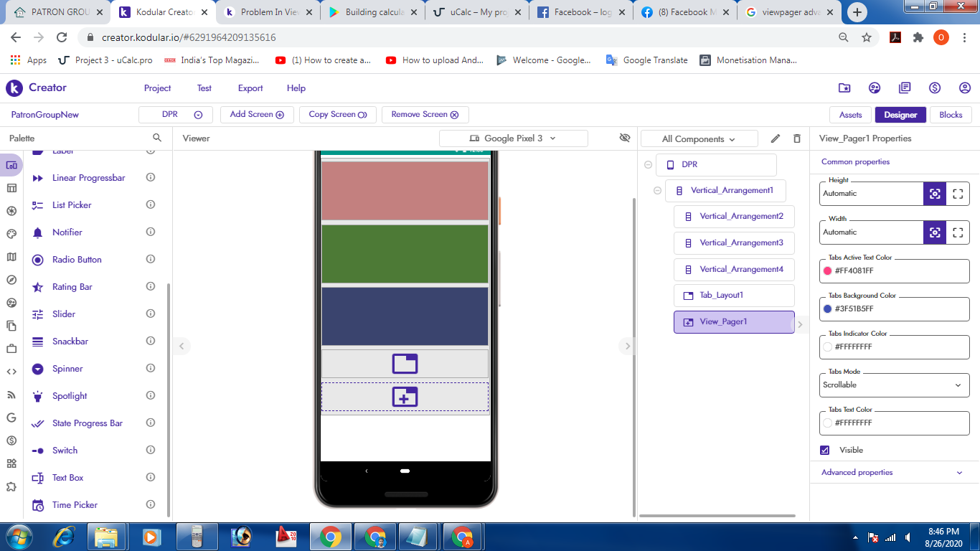Click the rename pencil icon above component tree

pyautogui.click(x=776, y=138)
